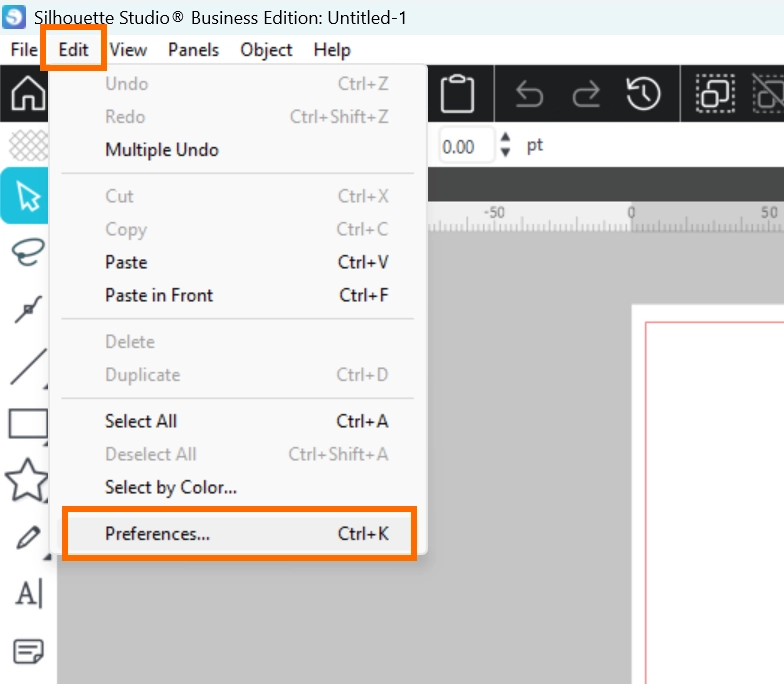Choose the Star shape tool

pos(28,481)
